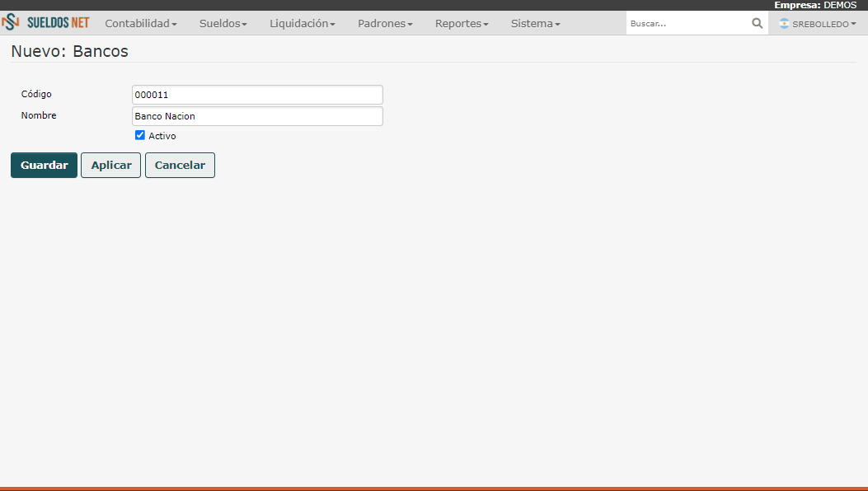The height and width of the screenshot is (491, 868).
Task: Click the Argentina flag user icon
Action: pyautogui.click(x=784, y=23)
